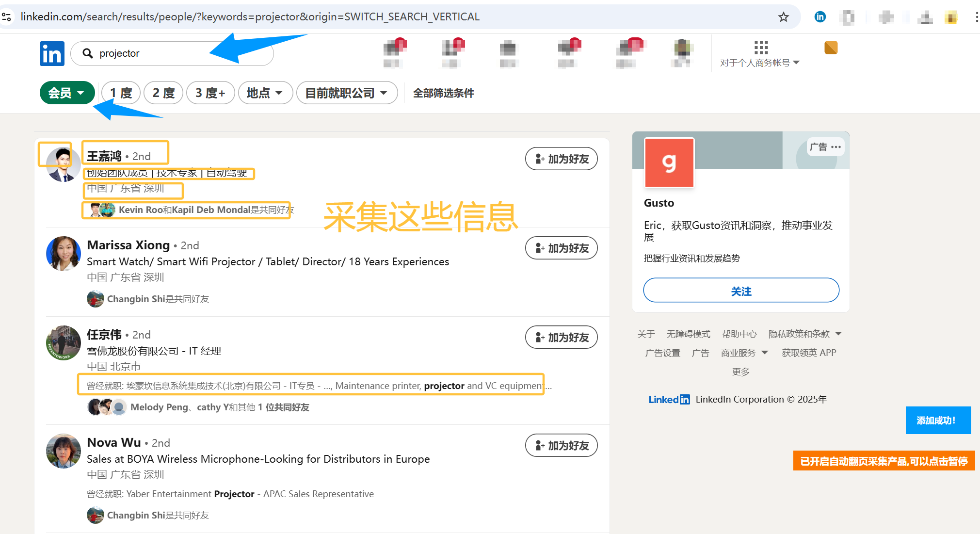Expand the 会员 category dropdown
This screenshot has height=534, width=980.
click(67, 93)
